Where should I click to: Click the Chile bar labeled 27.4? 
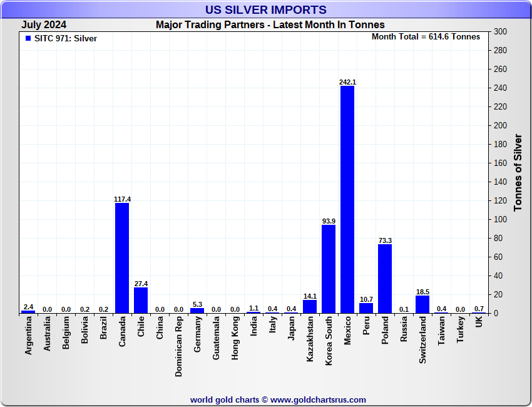(x=141, y=300)
